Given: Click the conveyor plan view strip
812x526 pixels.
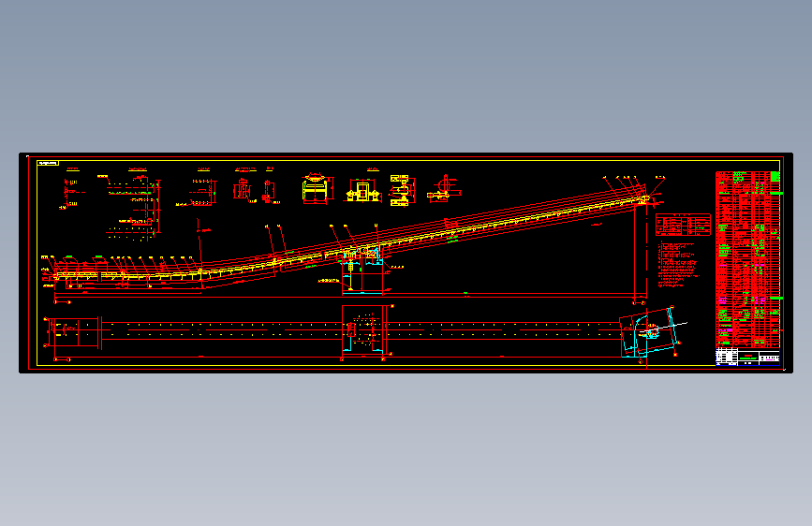Looking at the screenshot, I should [x=362, y=329].
